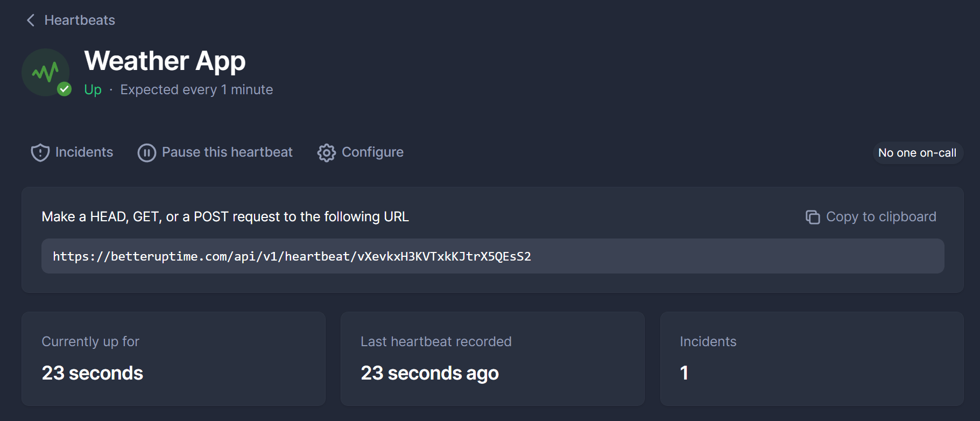Click the alert shield next to Incidents label
This screenshot has width=980, height=421.
tap(40, 152)
